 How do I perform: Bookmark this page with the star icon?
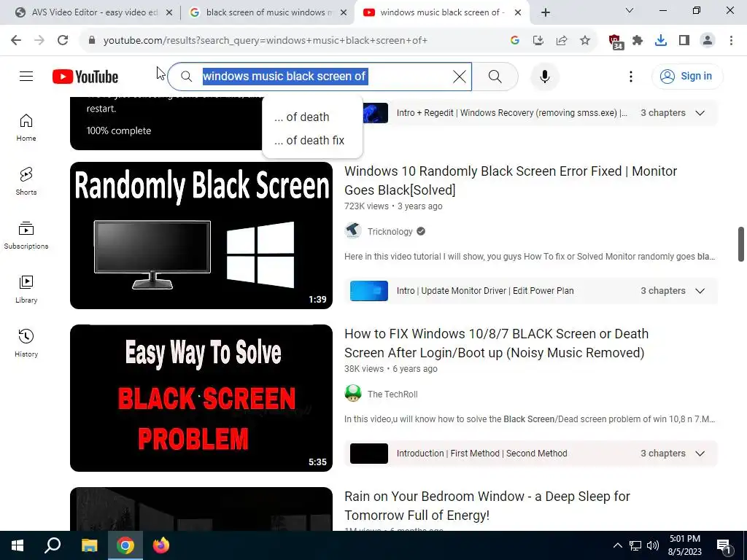click(585, 41)
